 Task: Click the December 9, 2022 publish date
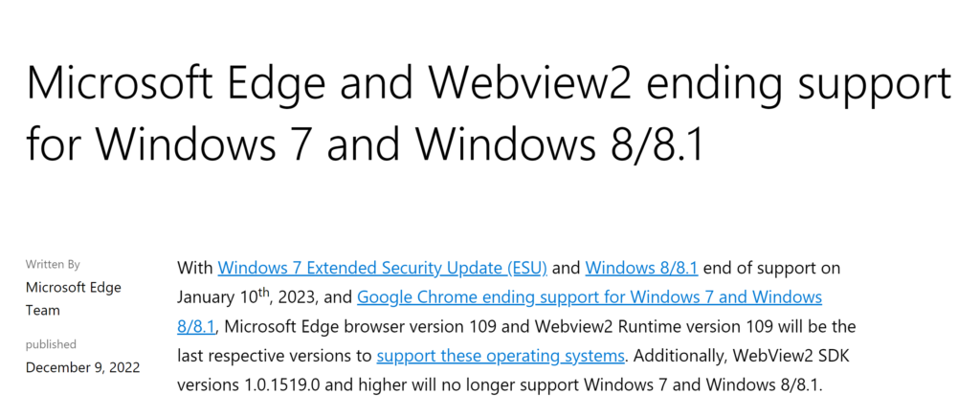[x=82, y=367]
